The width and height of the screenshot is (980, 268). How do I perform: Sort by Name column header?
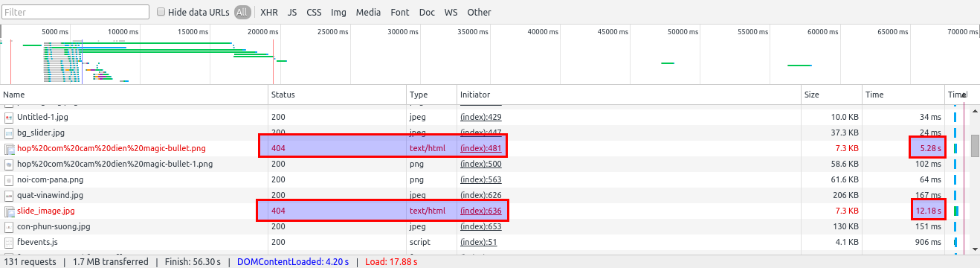click(x=134, y=95)
